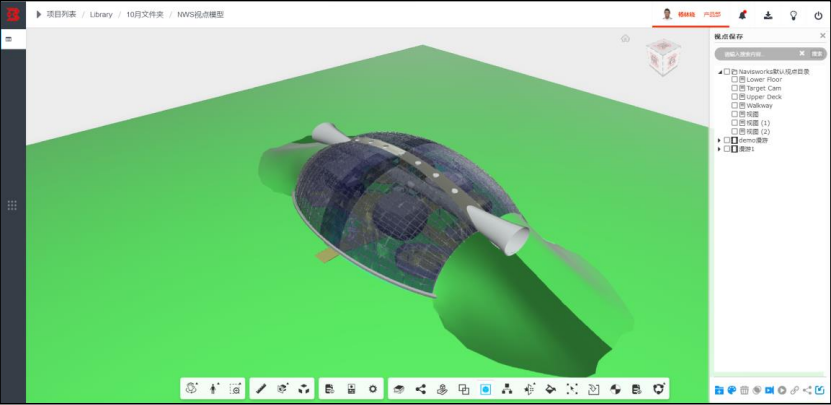831x405 pixels.
Task: Open the section box cube tool
Action: 282,389
